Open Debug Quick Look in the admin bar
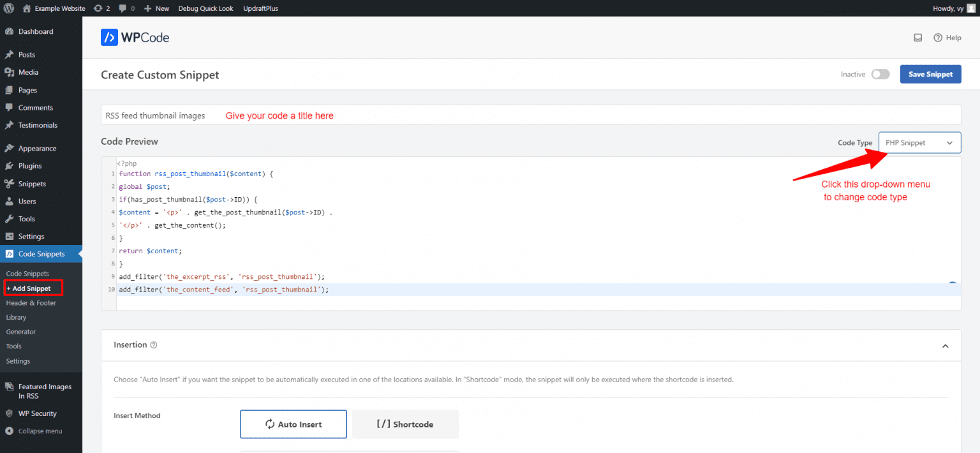 (205, 8)
